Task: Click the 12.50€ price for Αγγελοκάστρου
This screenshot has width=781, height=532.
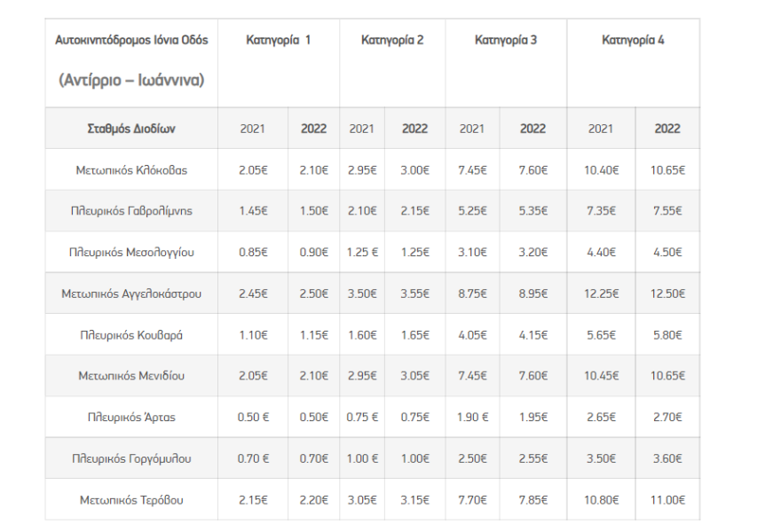Action: point(667,293)
